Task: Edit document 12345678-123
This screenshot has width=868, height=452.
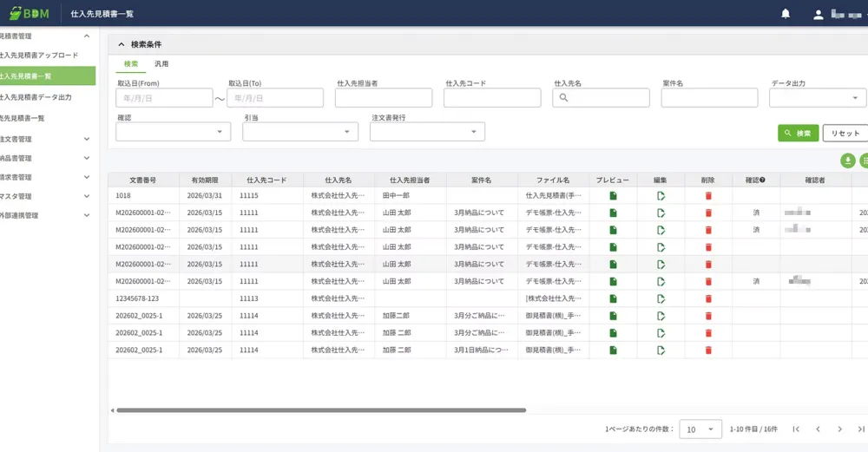Action: click(x=661, y=298)
